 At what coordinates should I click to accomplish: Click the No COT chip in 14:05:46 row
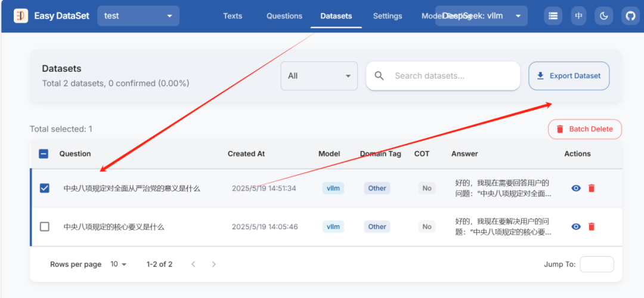tap(427, 226)
